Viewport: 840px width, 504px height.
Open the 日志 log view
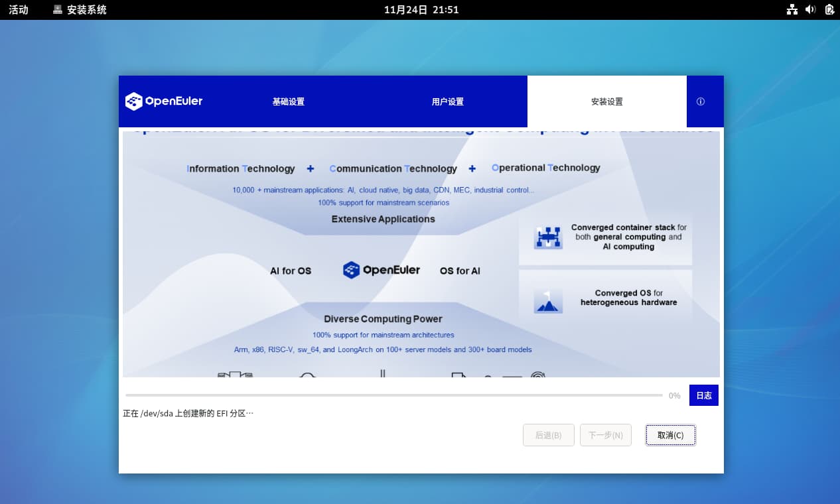[x=703, y=395]
